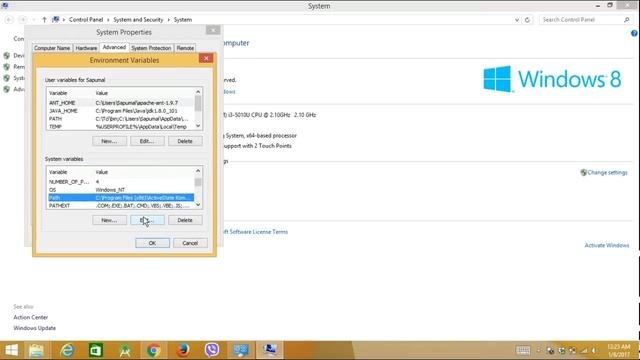Screen dimensions: 640x360
Task: Show hidden system tray icons
Action: 539,350
